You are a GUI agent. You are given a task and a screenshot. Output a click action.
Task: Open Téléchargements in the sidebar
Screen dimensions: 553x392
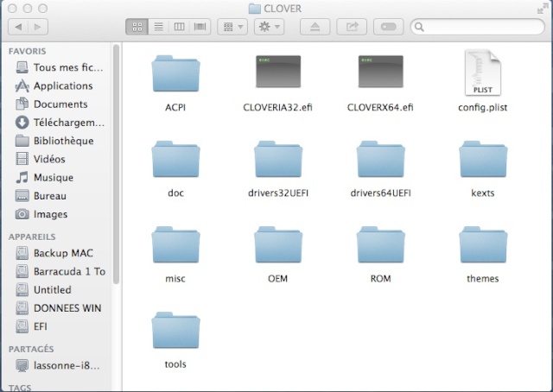pos(60,123)
